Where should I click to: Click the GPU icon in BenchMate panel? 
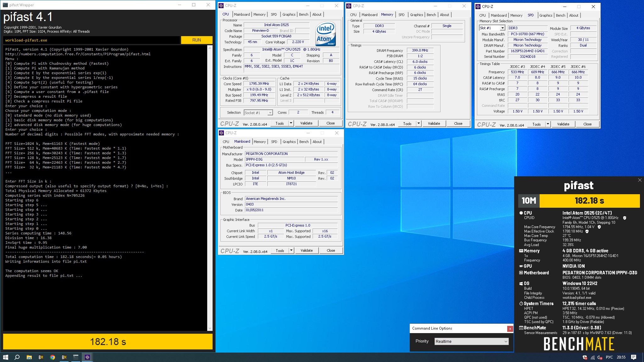click(x=521, y=266)
